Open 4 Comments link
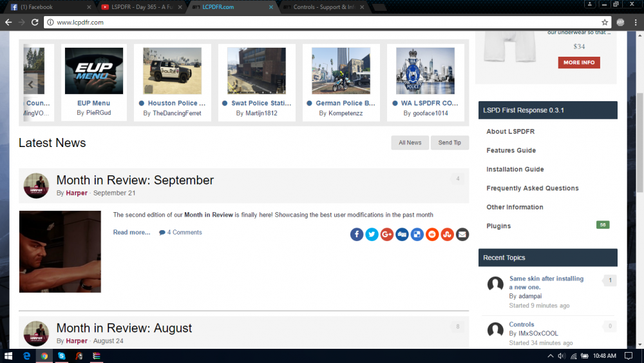The height and width of the screenshot is (363, 644). tap(181, 232)
